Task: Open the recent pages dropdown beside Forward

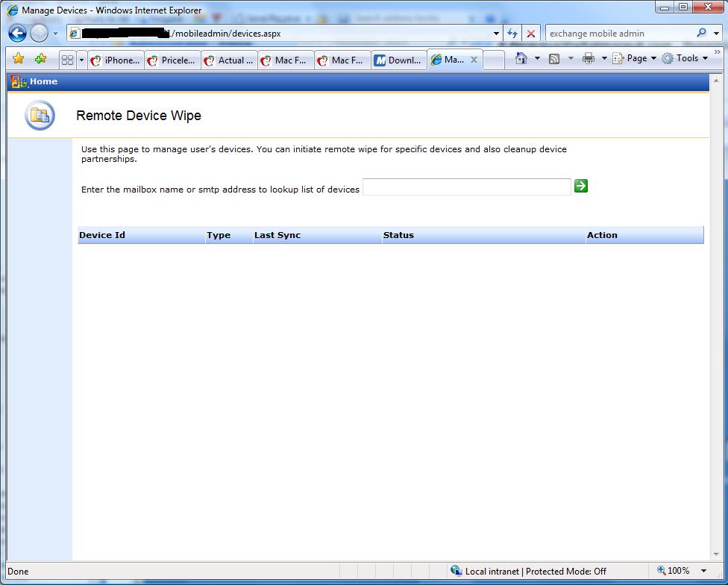Action: 55,34
